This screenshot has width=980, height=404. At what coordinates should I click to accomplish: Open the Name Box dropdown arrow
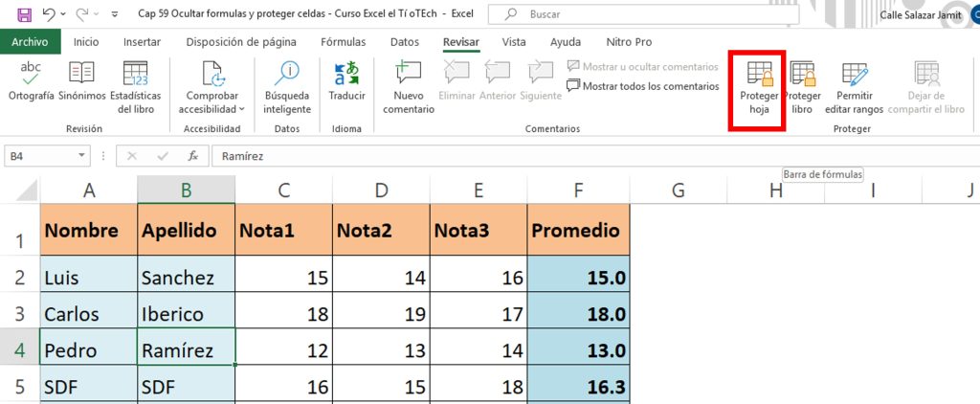coord(82,156)
